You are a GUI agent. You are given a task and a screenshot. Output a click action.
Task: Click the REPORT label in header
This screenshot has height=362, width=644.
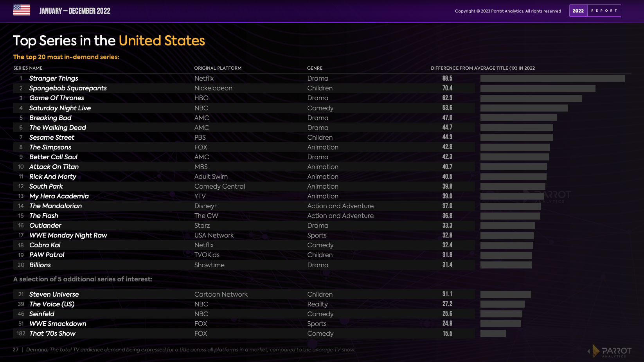tap(604, 11)
